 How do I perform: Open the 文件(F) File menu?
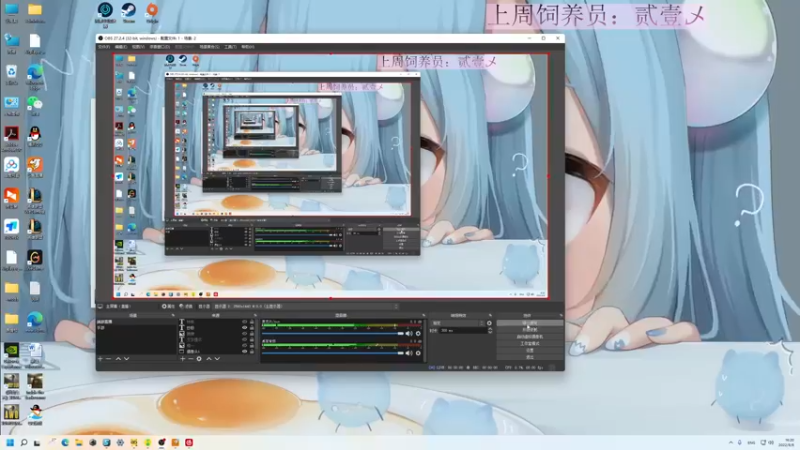point(104,46)
